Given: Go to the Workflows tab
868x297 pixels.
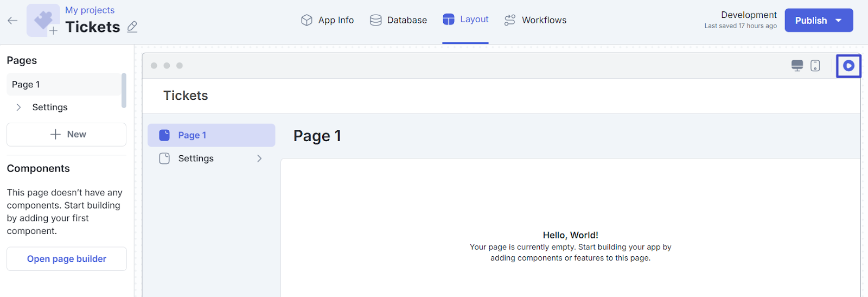Looking at the screenshot, I should coord(535,20).
